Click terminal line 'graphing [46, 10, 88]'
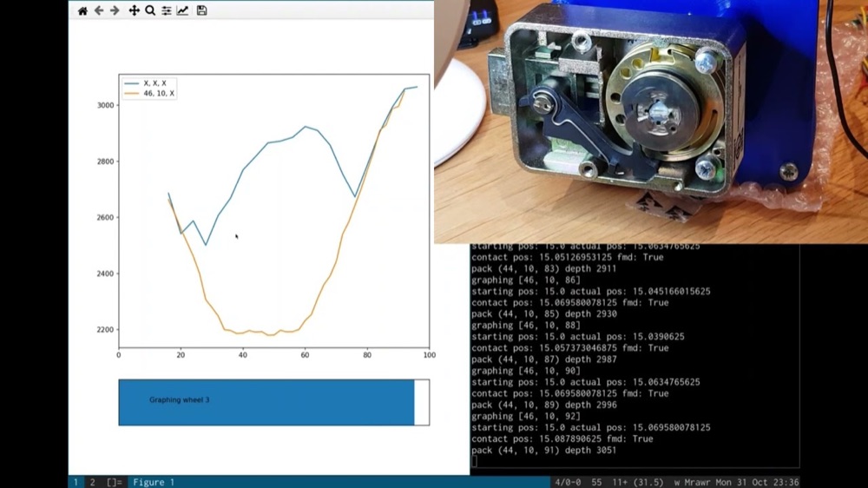Screen dimensions: 868x488 click(x=526, y=325)
